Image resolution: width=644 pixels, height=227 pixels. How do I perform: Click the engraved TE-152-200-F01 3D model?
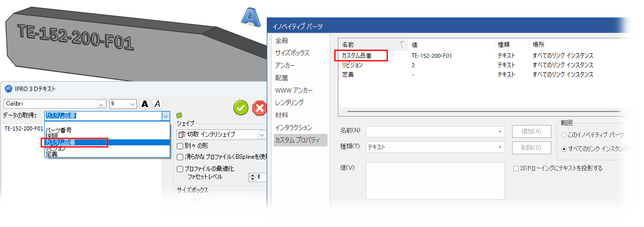pos(76,38)
